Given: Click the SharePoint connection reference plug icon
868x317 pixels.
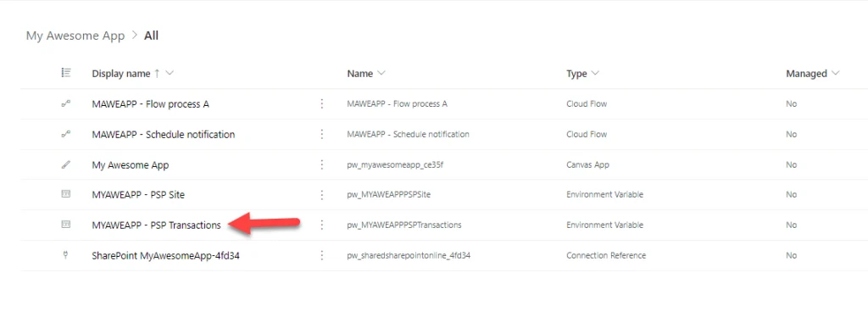Looking at the screenshot, I should (x=66, y=255).
